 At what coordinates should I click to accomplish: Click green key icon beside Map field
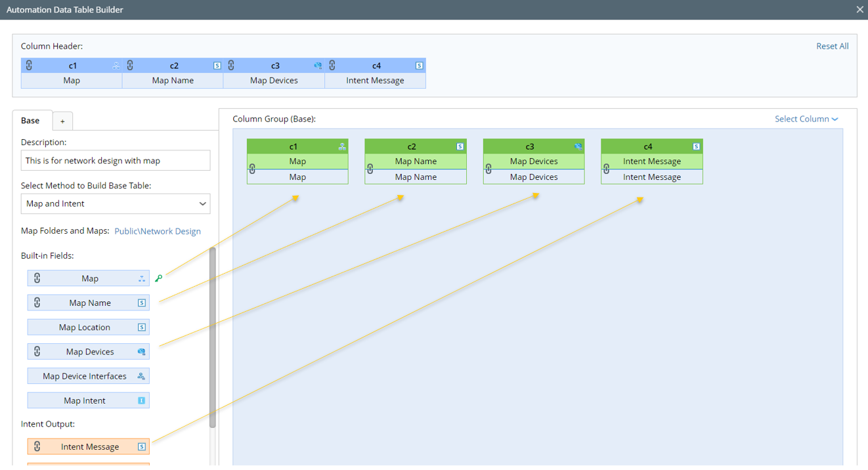coord(158,278)
